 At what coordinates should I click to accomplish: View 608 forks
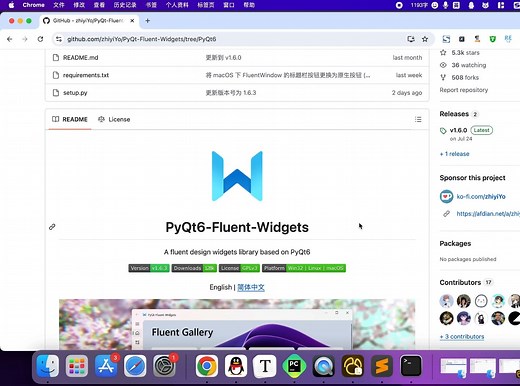[x=465, y=77]
